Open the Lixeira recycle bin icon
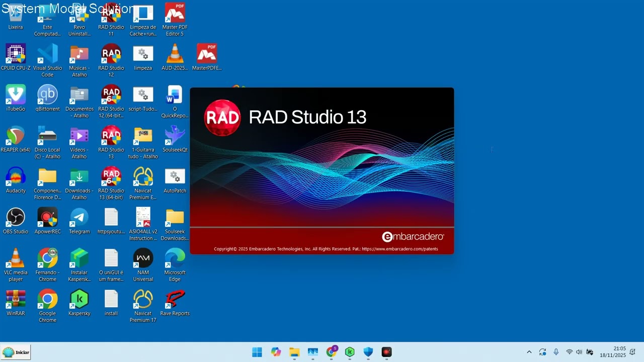Viewport: 644px width, 362px height. tap(16, 18)
